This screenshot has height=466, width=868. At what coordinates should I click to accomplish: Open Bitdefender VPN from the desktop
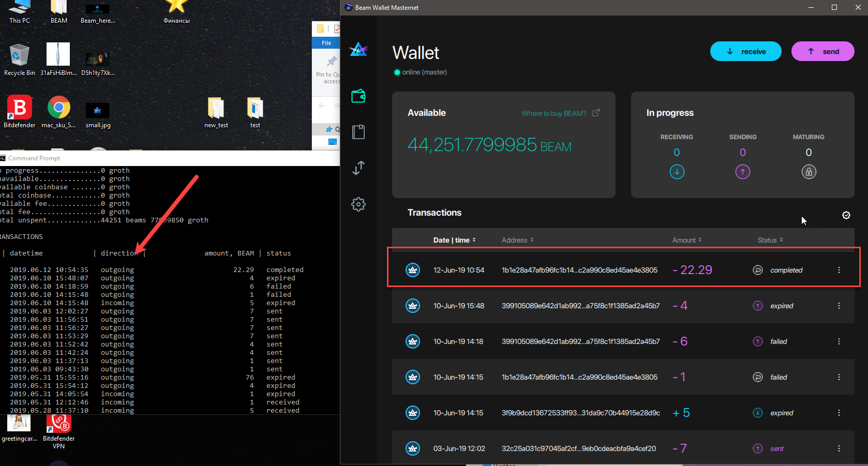click(58, 424)
